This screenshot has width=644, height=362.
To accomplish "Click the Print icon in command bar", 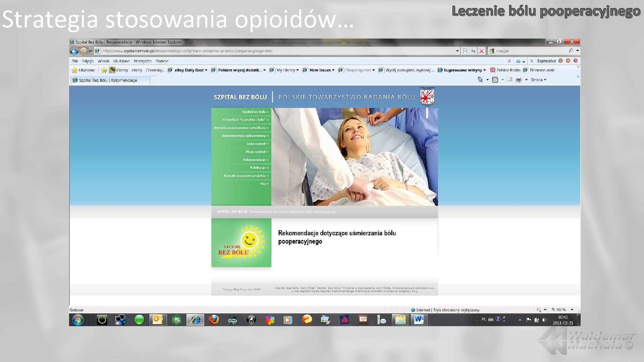I will [x=519, y=80].
